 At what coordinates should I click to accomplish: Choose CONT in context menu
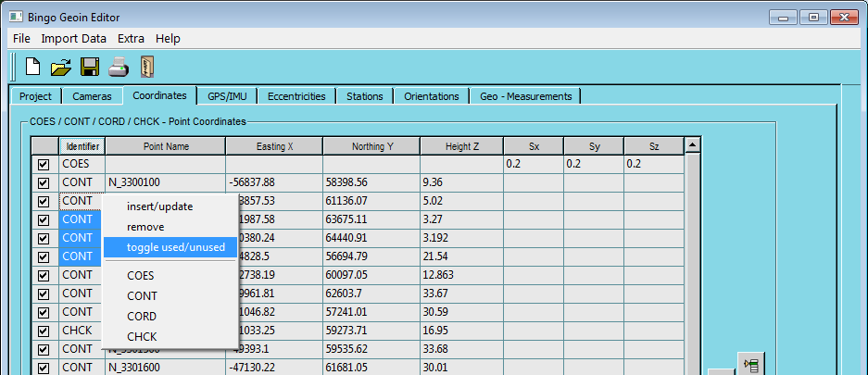[x=170, y=296]
